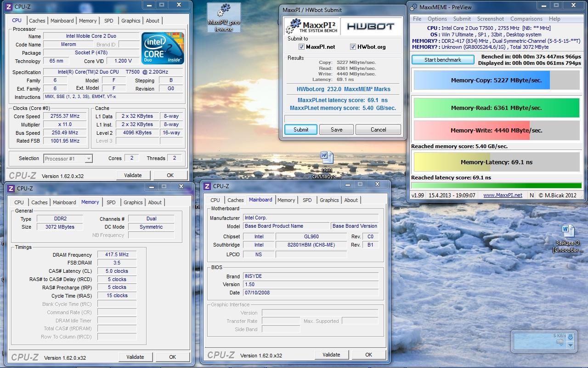Click the Memory-Latency 69.1 ns bar
Screen dimensions: 588x368
pyautogui.click(x=496, y=162)
